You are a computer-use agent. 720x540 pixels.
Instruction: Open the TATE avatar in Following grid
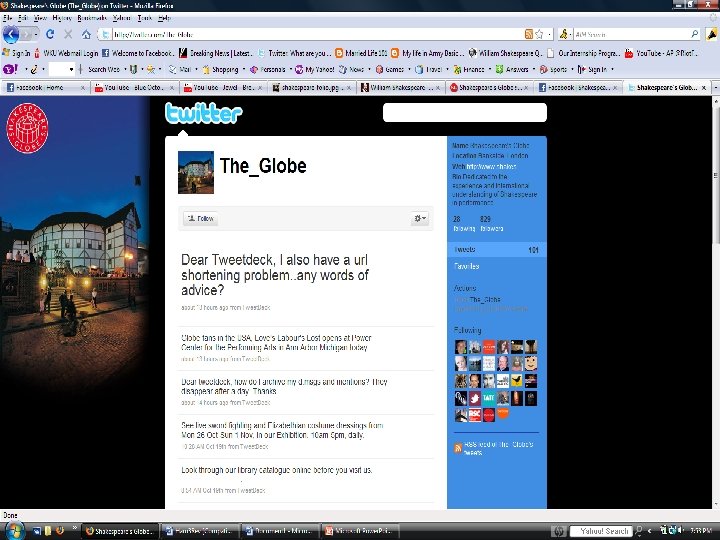[489, 398]
